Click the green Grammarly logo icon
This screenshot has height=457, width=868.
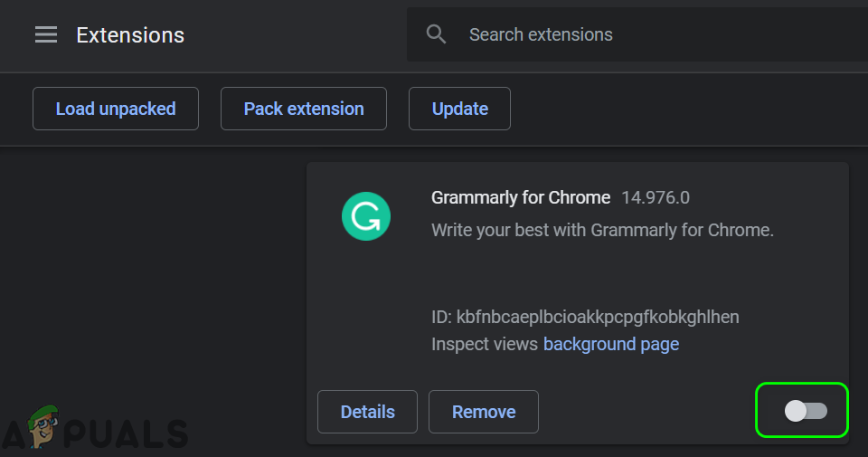(x=366, y=215)
